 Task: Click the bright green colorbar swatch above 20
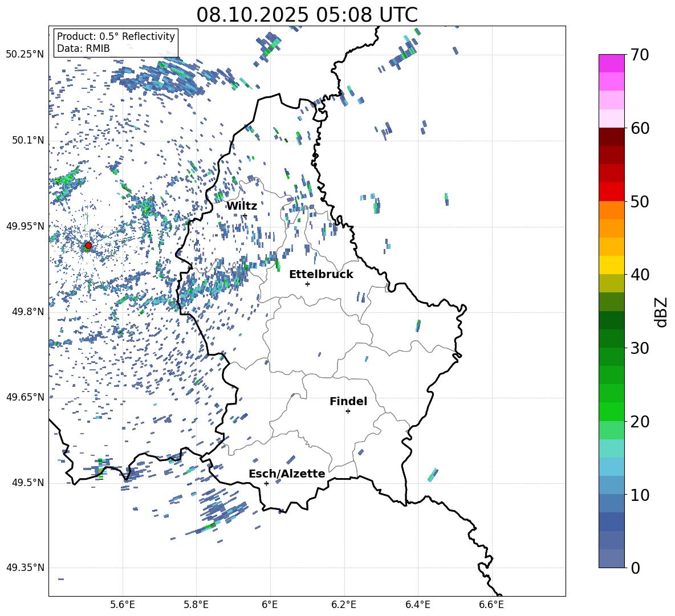611,411
